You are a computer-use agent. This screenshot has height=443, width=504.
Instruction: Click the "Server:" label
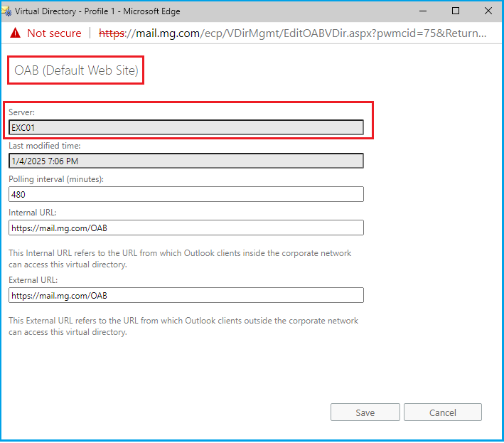click(21, 112)
